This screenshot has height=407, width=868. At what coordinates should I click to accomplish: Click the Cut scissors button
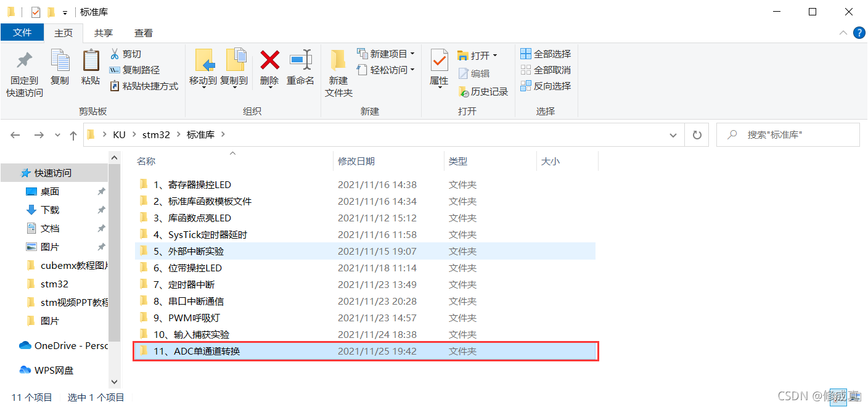(126, 54)
